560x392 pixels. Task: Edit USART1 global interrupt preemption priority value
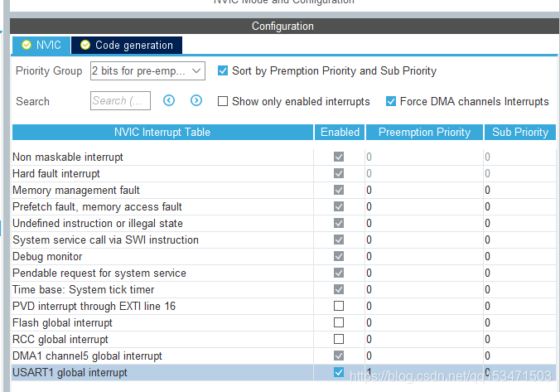(x=424, y=372)
